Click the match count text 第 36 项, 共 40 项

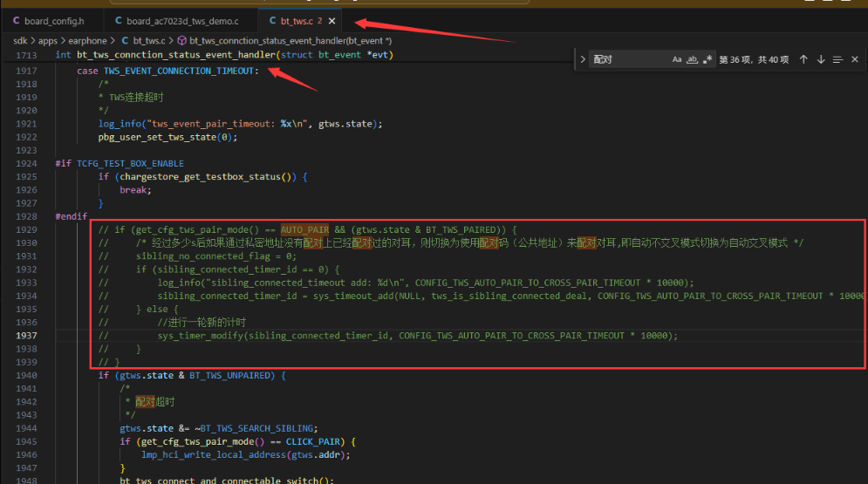click(754, 60)
